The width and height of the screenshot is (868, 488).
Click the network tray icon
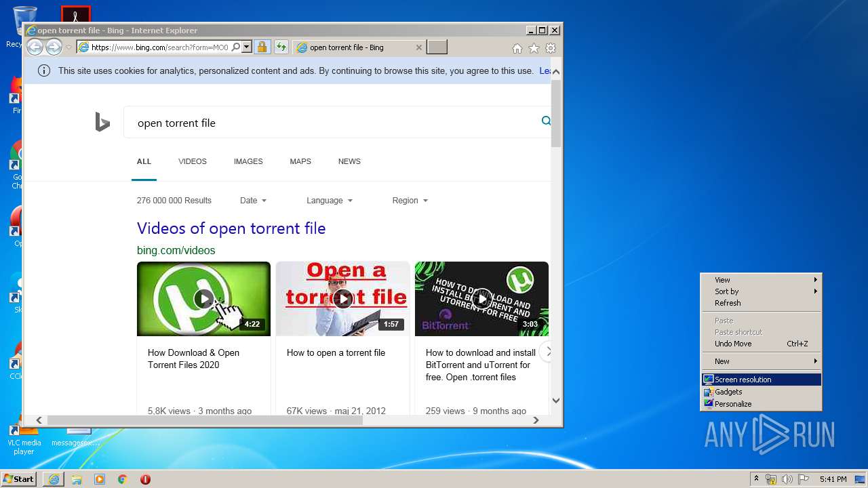point(771,479)
